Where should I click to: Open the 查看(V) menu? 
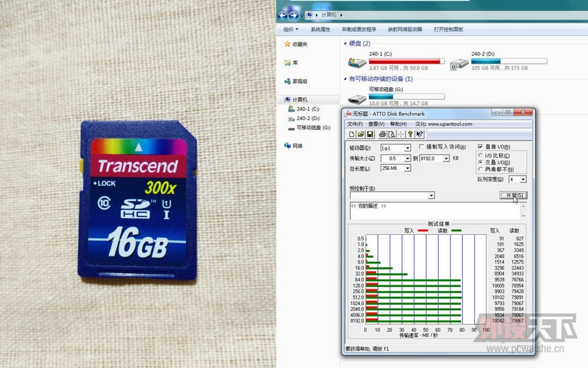376,124
